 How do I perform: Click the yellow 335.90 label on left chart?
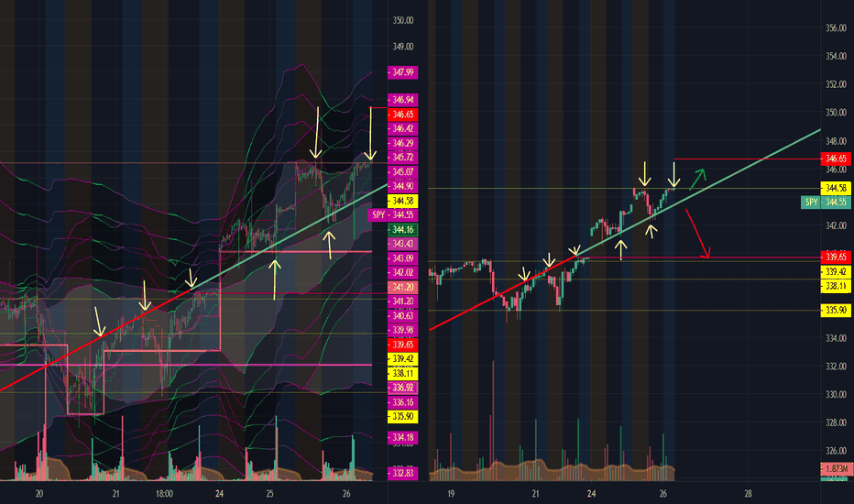pos(402,417)
